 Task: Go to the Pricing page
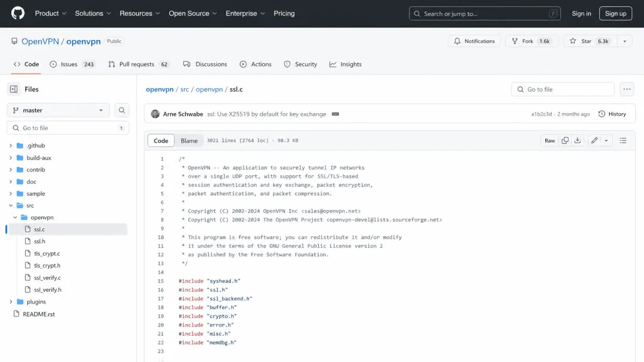pyautogui.click(x=284, y=13)
